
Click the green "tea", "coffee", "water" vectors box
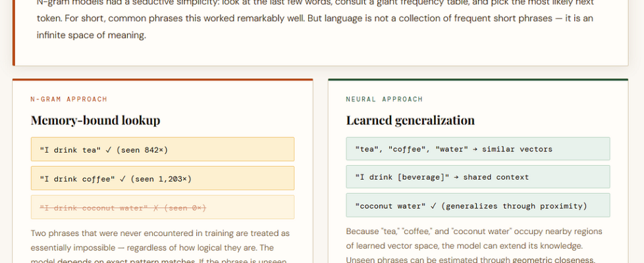tap(477, 149)
